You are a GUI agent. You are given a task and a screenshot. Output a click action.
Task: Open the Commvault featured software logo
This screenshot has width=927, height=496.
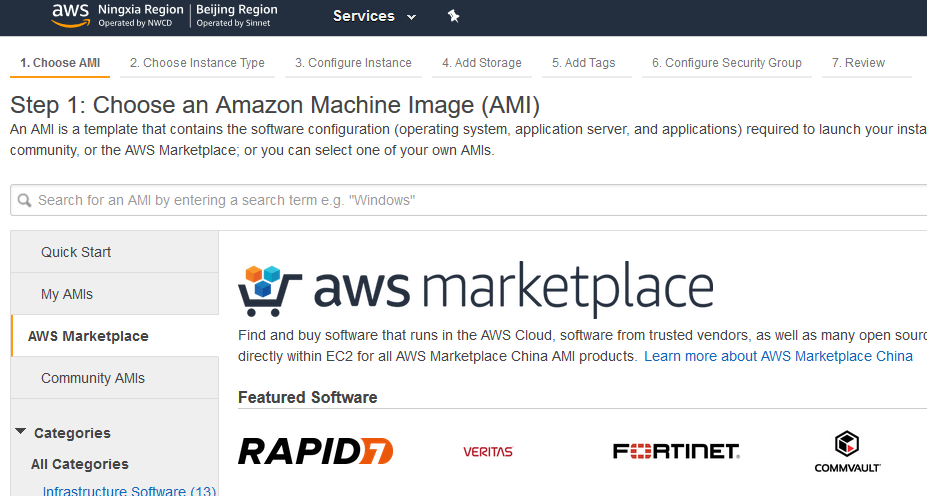(847, 452)
